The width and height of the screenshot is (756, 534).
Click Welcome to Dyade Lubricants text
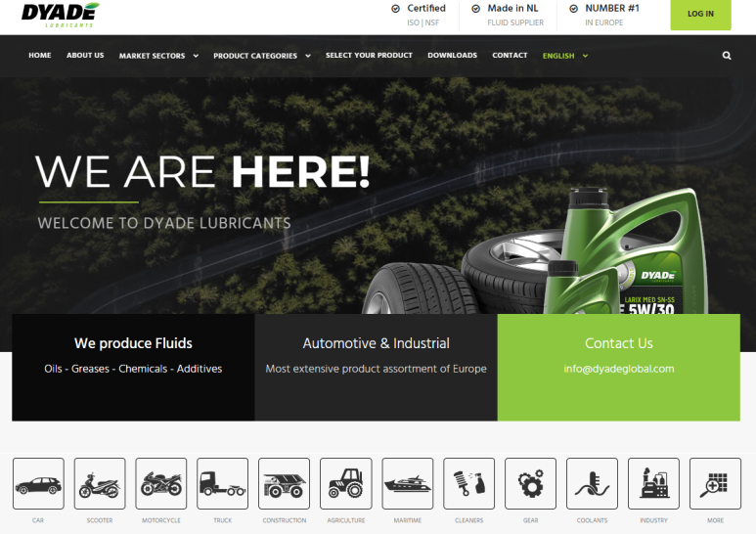(164, 223)
